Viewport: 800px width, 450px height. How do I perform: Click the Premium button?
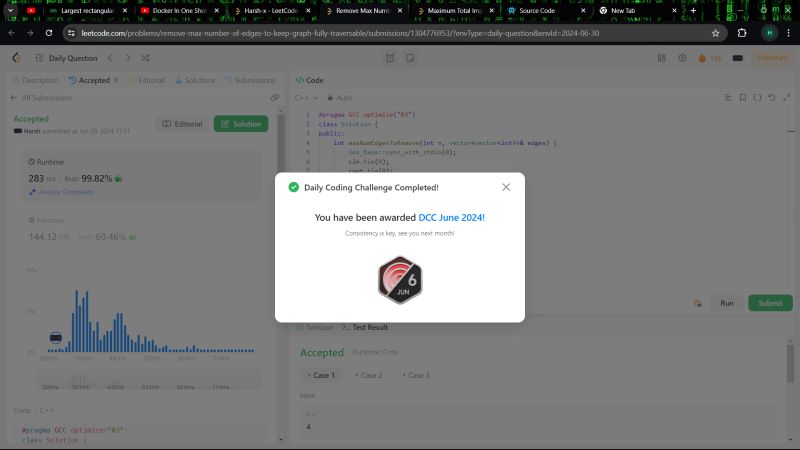[x=772, y=58]
